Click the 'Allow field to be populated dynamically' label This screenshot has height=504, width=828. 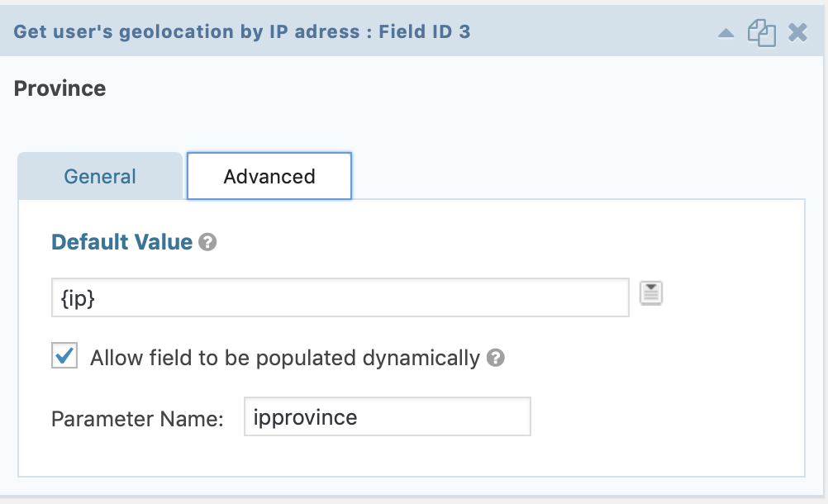(285, 358)
